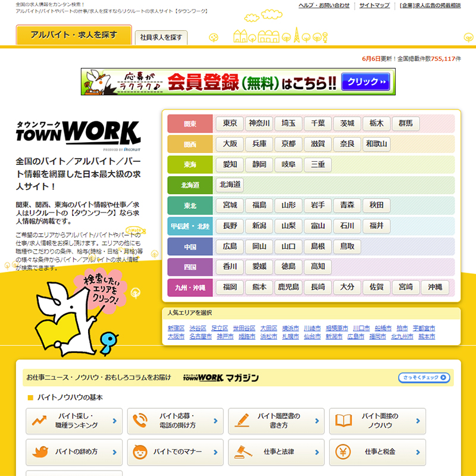Select the 東京 prefecture button
The height and width of the screenshot is (476, 476).
pyautogui.click(x=230, y=124)
